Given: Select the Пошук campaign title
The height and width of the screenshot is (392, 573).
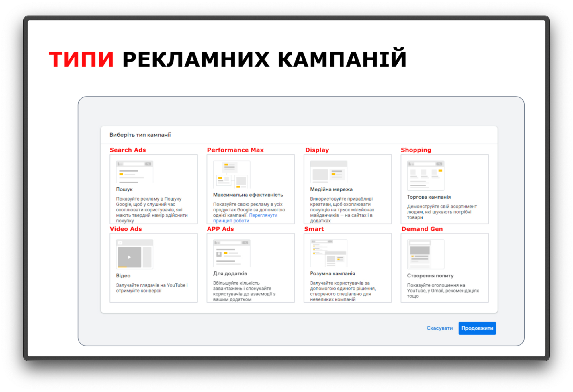Looking at the screenshot, I should tap(124, 189).
